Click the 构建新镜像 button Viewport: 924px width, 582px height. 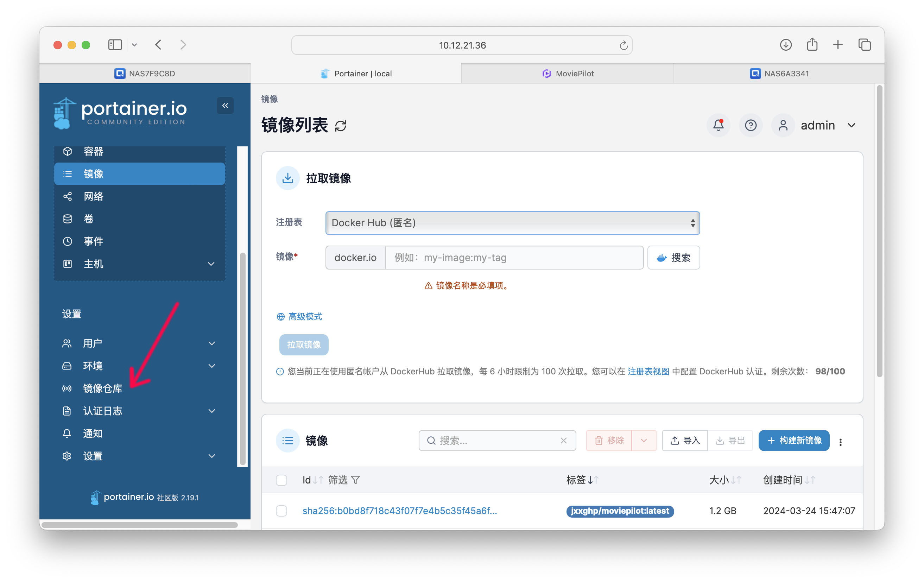click(794, 441)
